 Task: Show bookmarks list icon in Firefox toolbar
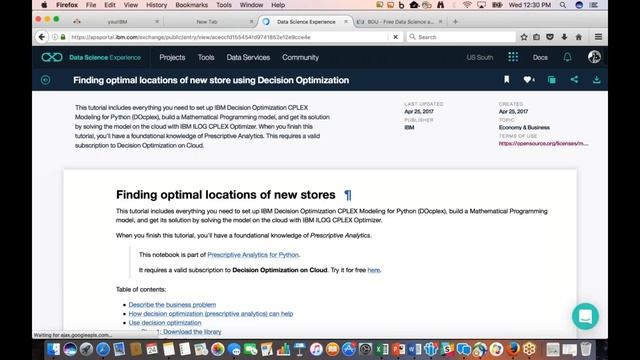click(x=537, y=37)
